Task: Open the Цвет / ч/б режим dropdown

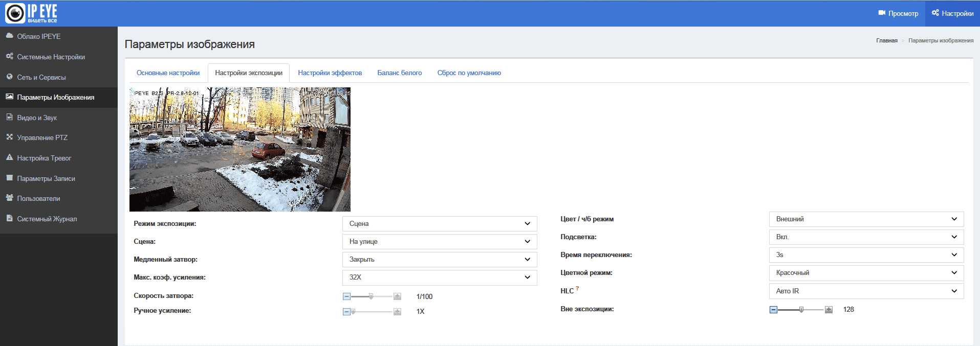Action: [x=866, y=219]
